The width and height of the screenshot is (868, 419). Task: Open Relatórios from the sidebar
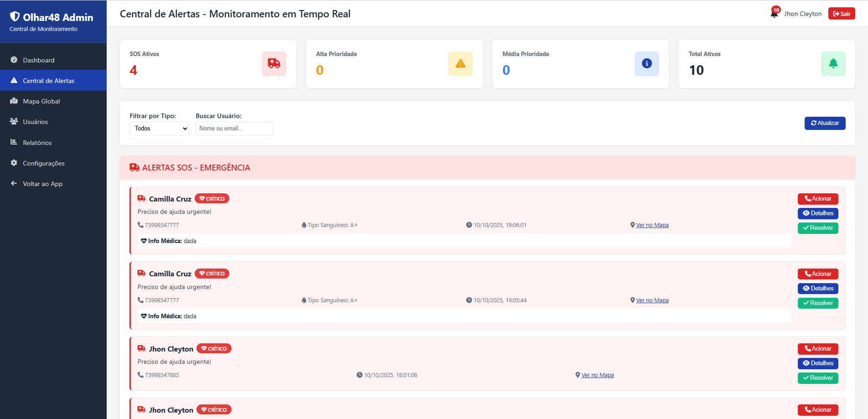(x=37, y=143)
